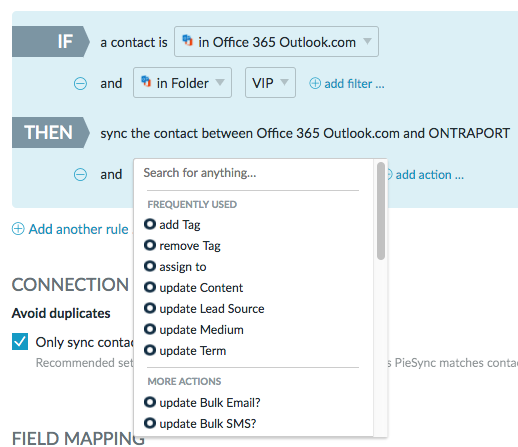Click the 'sync the contact between' sentence
Image resolution: width=518 pixels, height=447 pixels.
click(305, 133)
